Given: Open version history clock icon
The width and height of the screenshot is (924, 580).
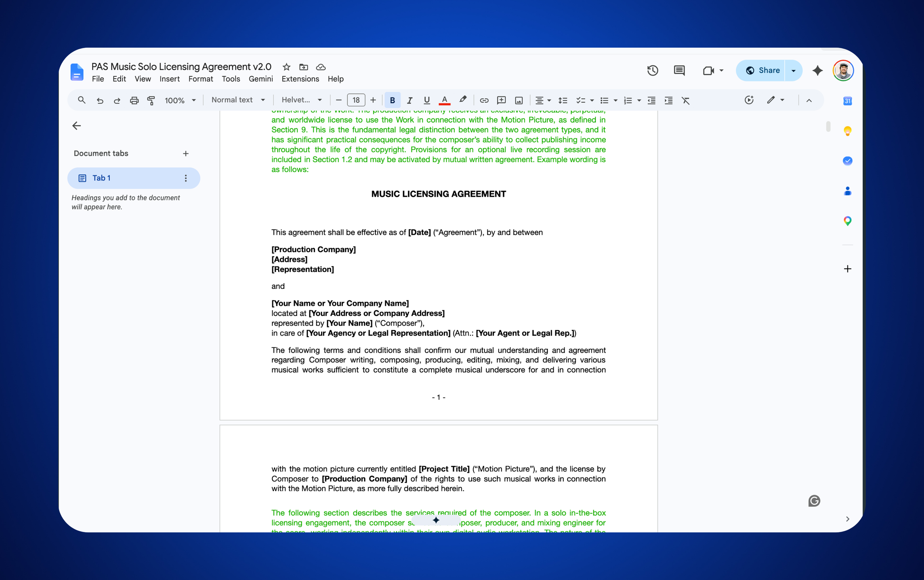Looking at the screenshot, I should [653, 71].
